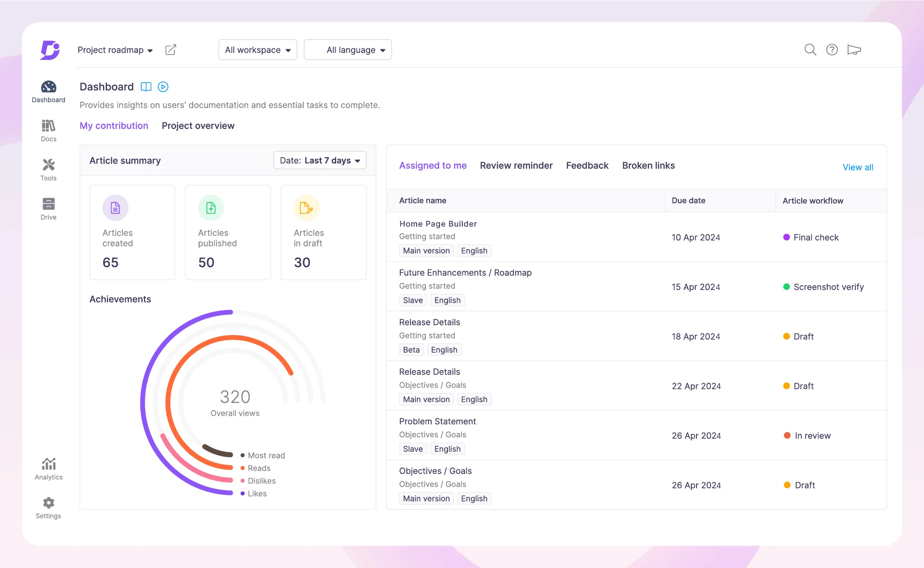The image size is (924, 568).
Task: Select the Tools panel icon
Action: pos(48,168)
